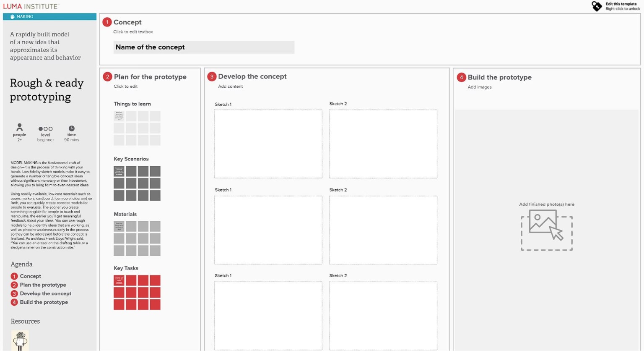Click the red 3 badge on Develop the concept
This screenshot has height=351, width=644.
click(212, 76)
